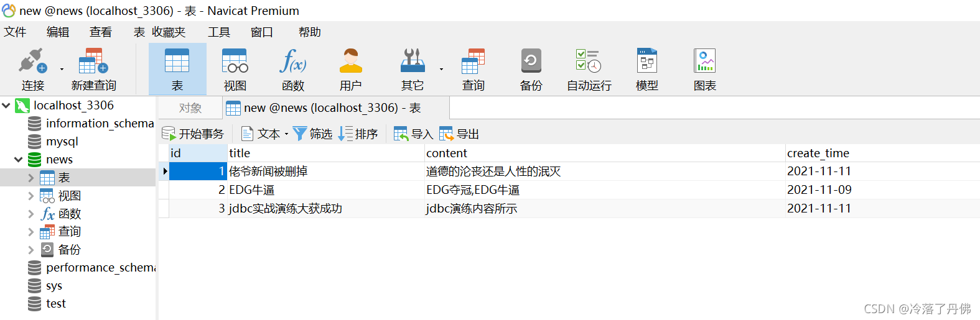
Task: Click the Import (导入) button
Action: click(413, 134)
